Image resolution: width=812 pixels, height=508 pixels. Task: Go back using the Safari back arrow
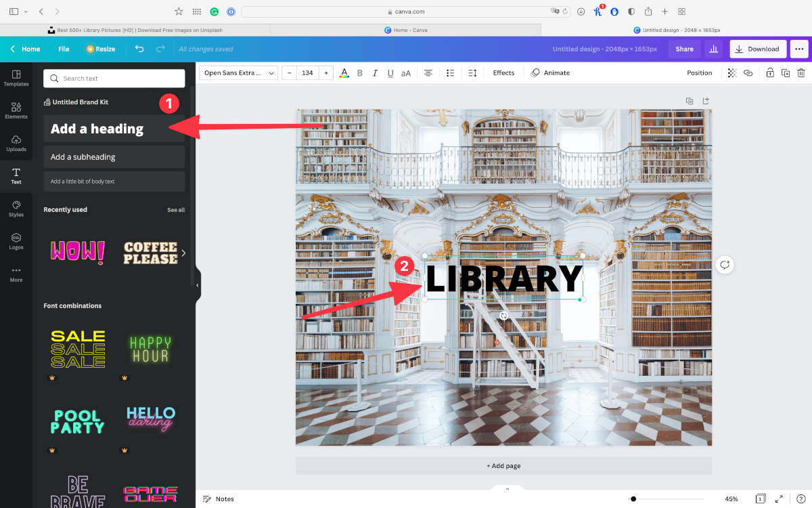[x=41, y=12]
